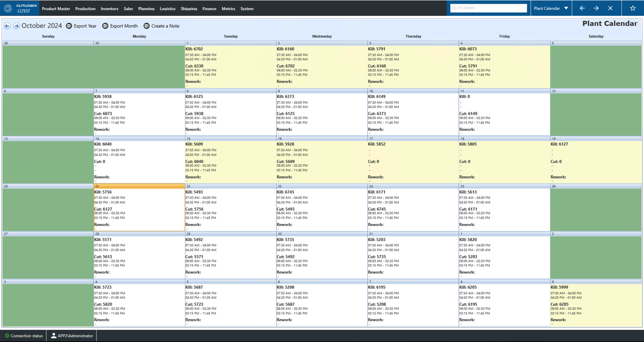Click the X icon to close Plant Calendar screen

[610, 8]
